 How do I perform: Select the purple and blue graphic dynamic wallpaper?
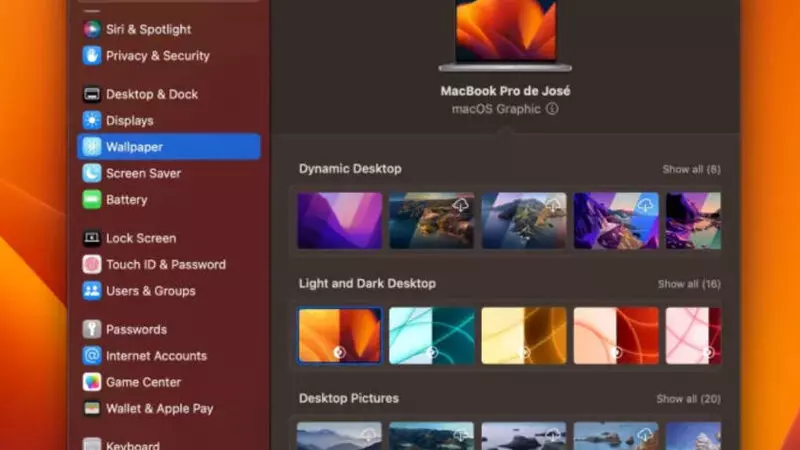point(616,220)
